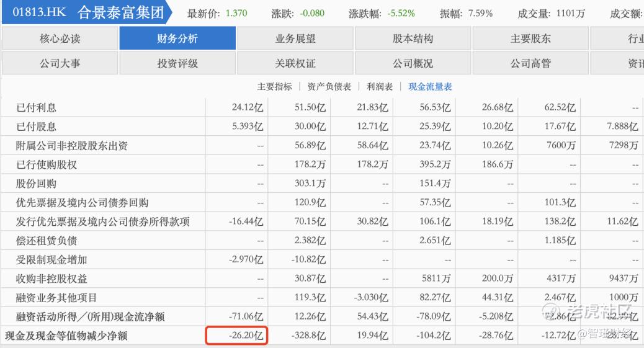Viewport: 644px width, 348px height.
Task: Click the 54.43亿 cell
Action: 372,316
